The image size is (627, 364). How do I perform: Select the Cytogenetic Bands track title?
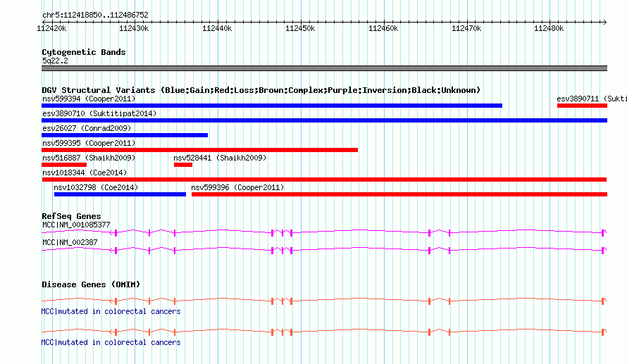click(84, 52)
